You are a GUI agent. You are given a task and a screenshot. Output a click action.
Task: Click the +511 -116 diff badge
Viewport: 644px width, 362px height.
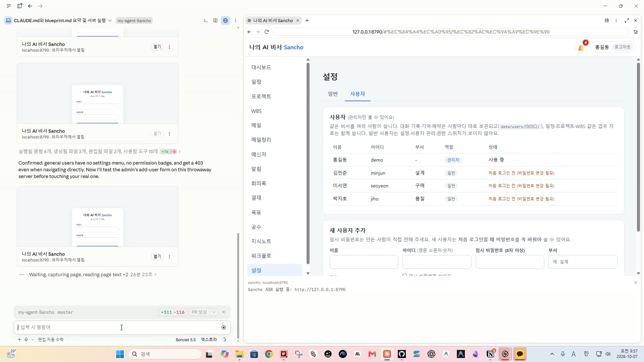pyautogui.click(x=173, y=312)
